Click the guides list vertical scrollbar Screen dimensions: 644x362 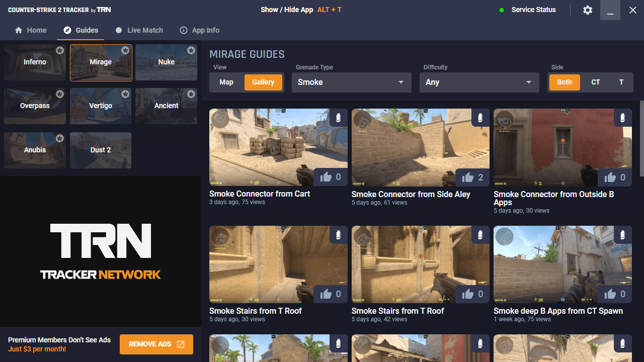pyautogui.click(x=641, y=138)
